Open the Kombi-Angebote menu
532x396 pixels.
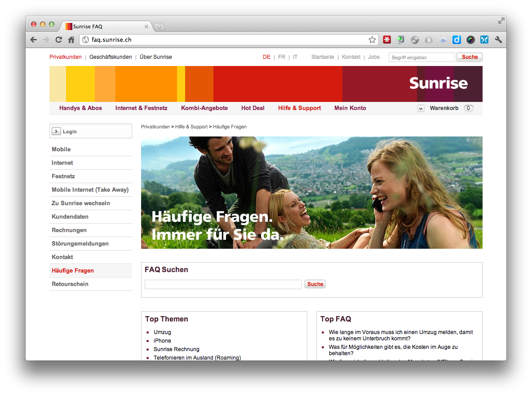[204, 108]
